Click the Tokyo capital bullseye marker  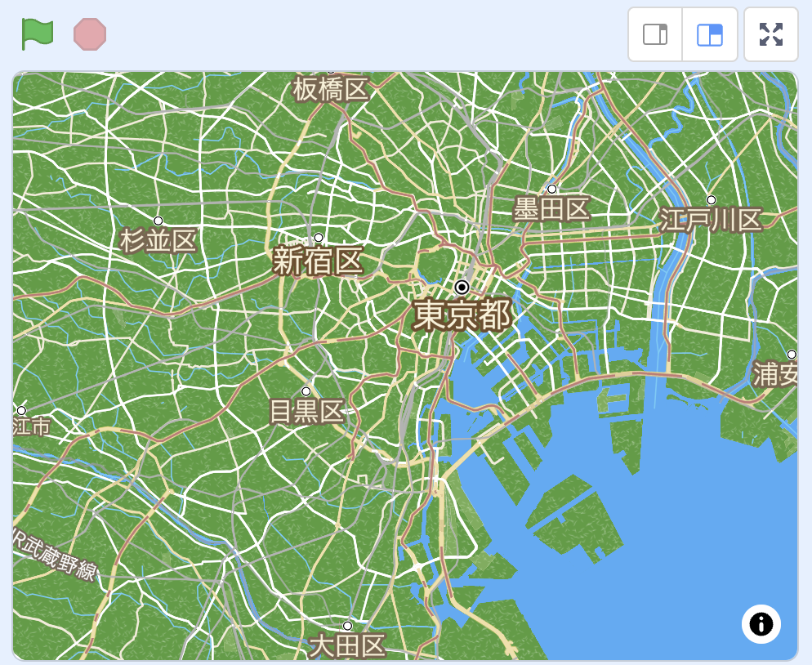pos(462,287)
